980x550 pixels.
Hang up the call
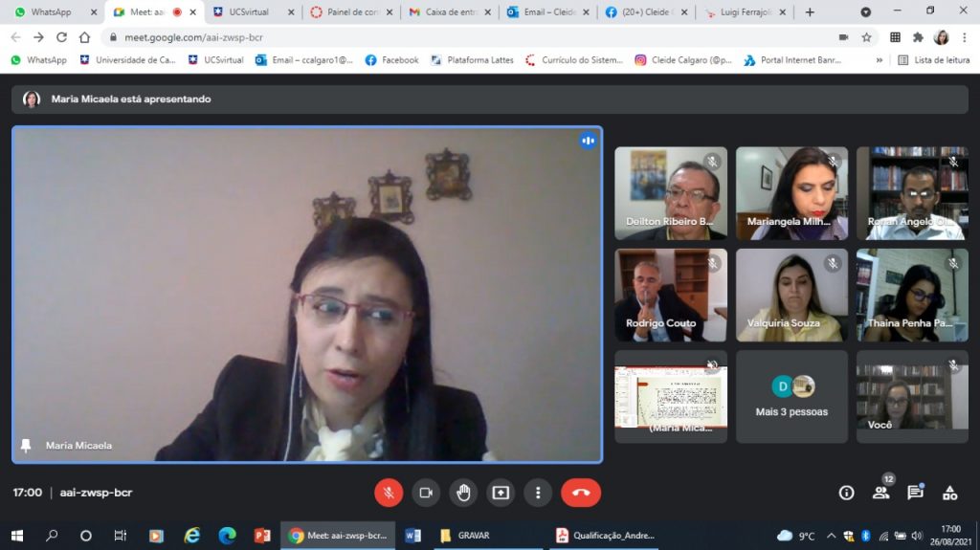581,493
